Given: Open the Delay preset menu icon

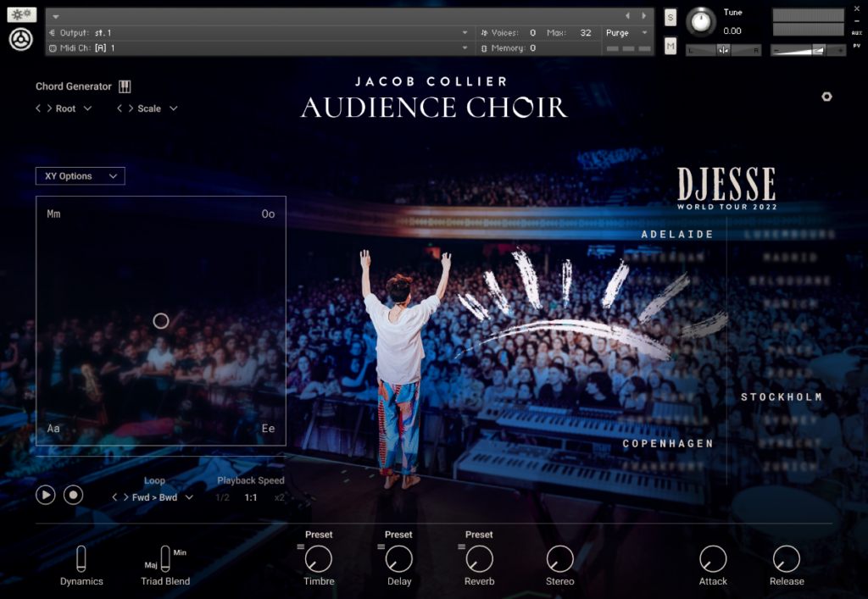Looking at the screenshot, I should [x=381, y=546].
